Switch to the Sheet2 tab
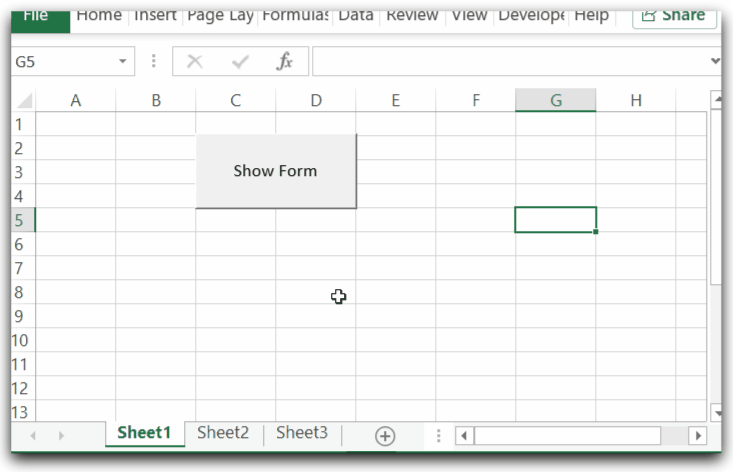Viewport: 733px width, 472px height. (223, 433)
